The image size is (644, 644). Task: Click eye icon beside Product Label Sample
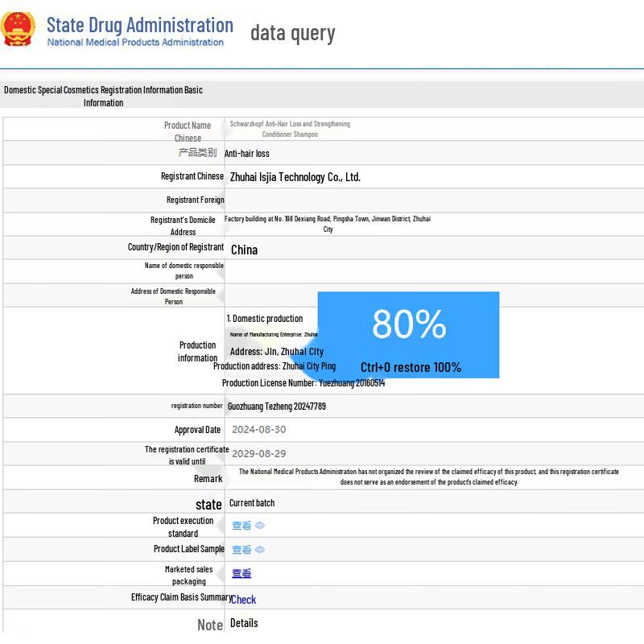point(259,550)
